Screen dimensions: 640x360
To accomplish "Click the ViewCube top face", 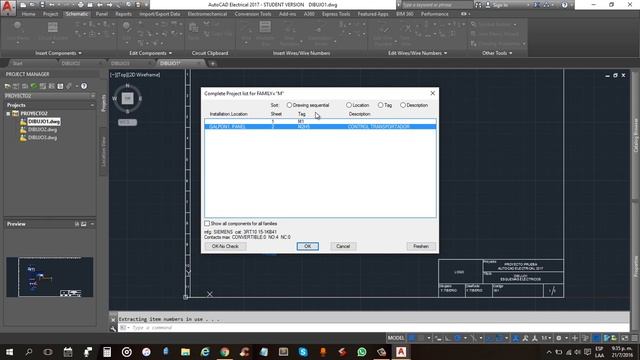I will (x=127, y=98).
